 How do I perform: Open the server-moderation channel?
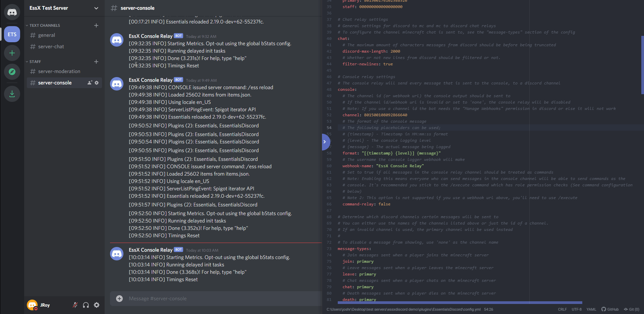tap(59, 71)
